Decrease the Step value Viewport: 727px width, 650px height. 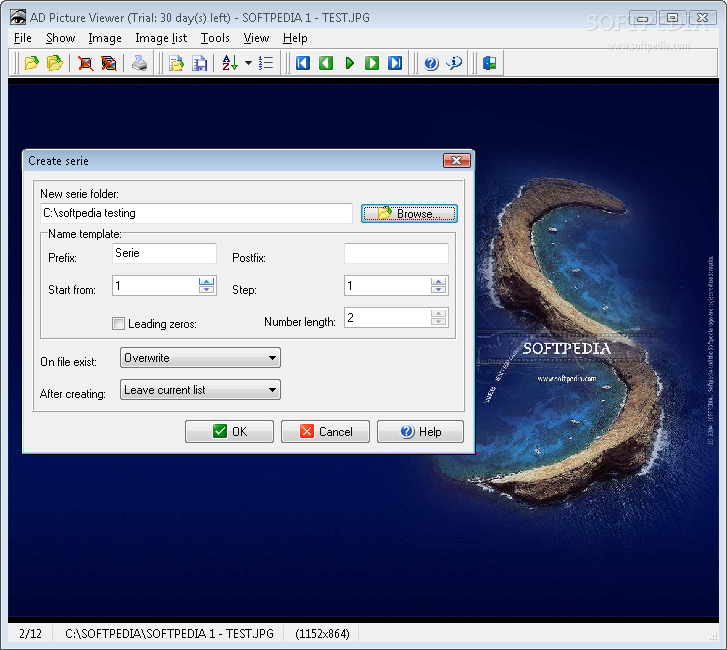click(438, 289)
